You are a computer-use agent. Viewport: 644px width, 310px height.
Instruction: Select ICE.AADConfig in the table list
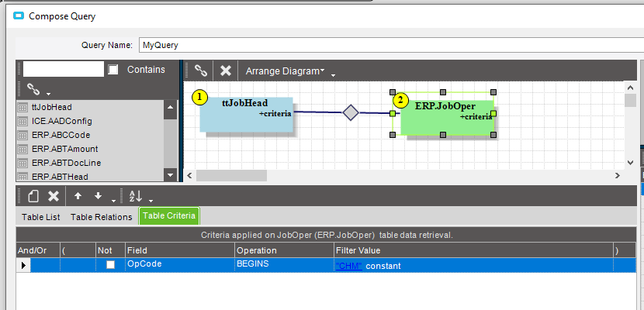pos(61,121)
